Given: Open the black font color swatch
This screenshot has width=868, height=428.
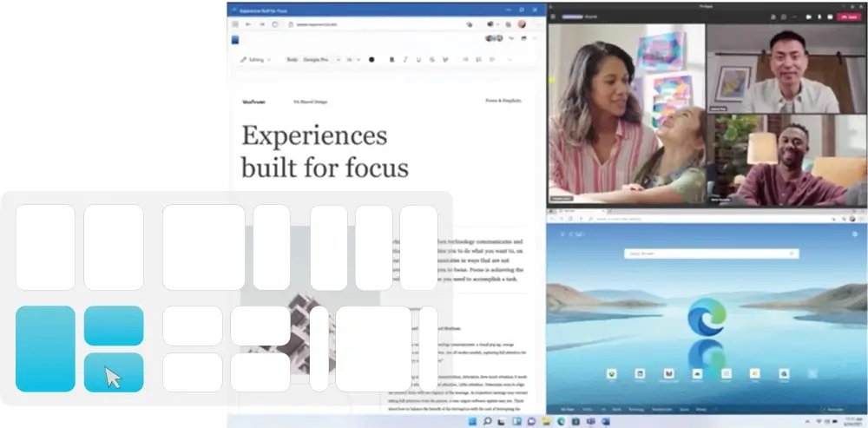Looking at the screenshot, I should click(372, 59).
